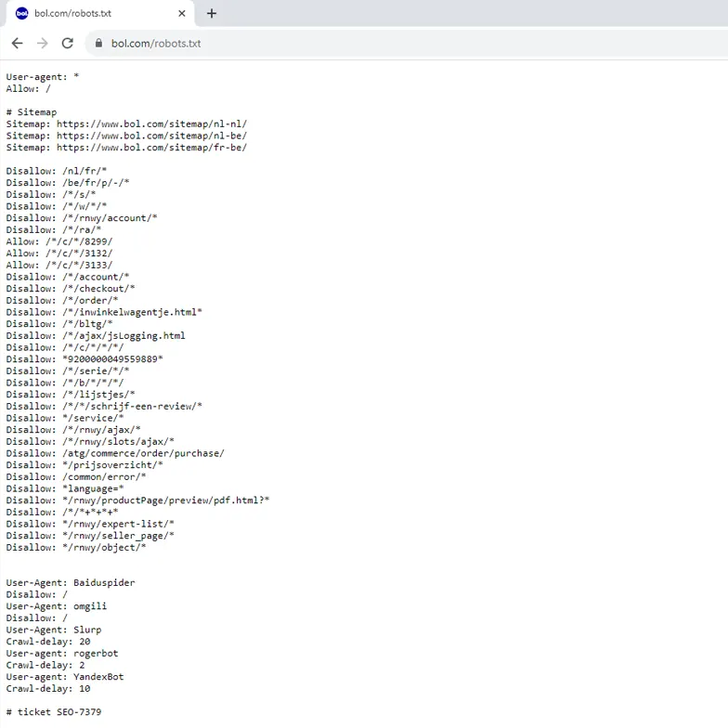728x728 pixels.
Task: Click 'Disallow: /*/s/*' line
Action: tap(50, 195)
